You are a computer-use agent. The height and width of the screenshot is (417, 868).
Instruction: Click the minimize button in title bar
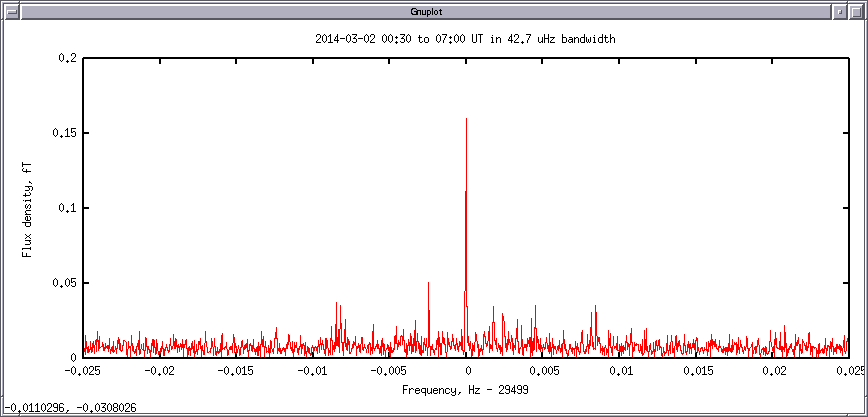point(840,10)
